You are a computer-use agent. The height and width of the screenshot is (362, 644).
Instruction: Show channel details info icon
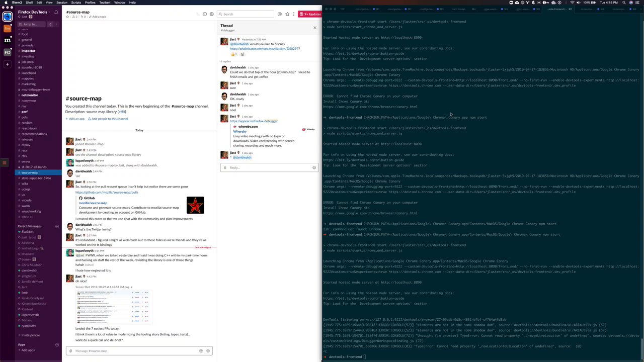(x=205, y=14)
